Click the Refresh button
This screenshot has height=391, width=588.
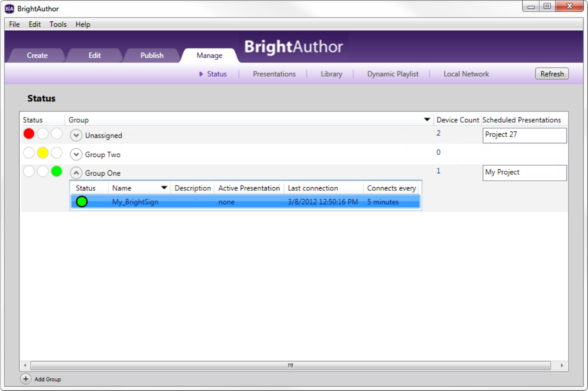(x=552, y=74)
